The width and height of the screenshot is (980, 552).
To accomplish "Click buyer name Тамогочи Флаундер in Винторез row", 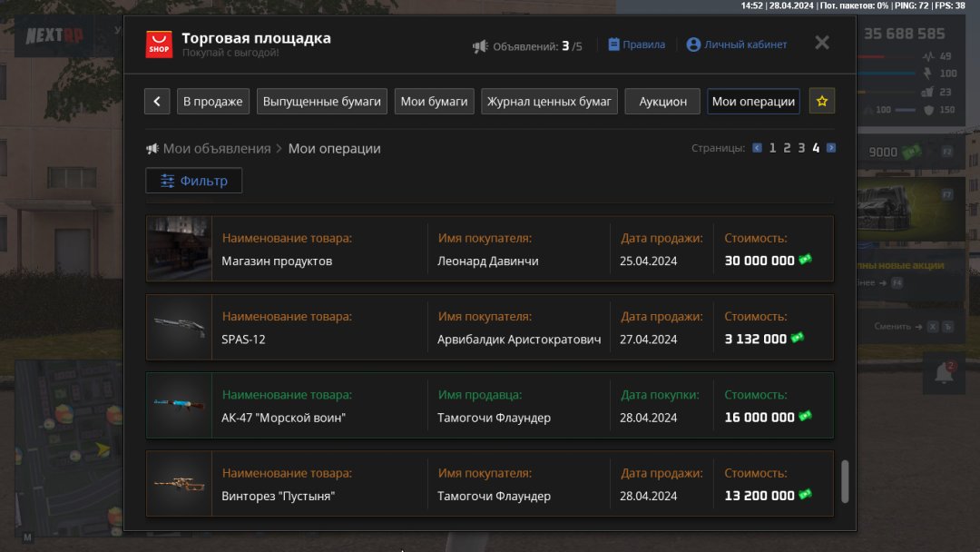I will point(495,497).
